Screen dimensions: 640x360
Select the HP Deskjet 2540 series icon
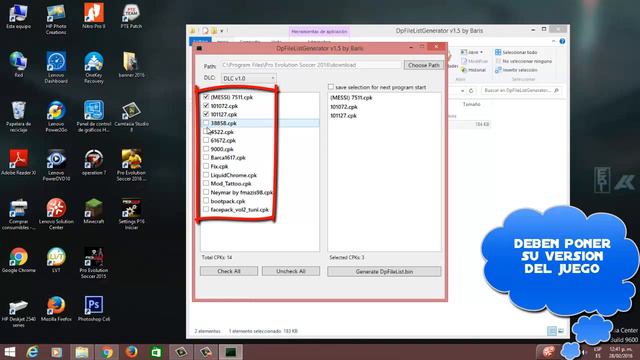(18, 312)
